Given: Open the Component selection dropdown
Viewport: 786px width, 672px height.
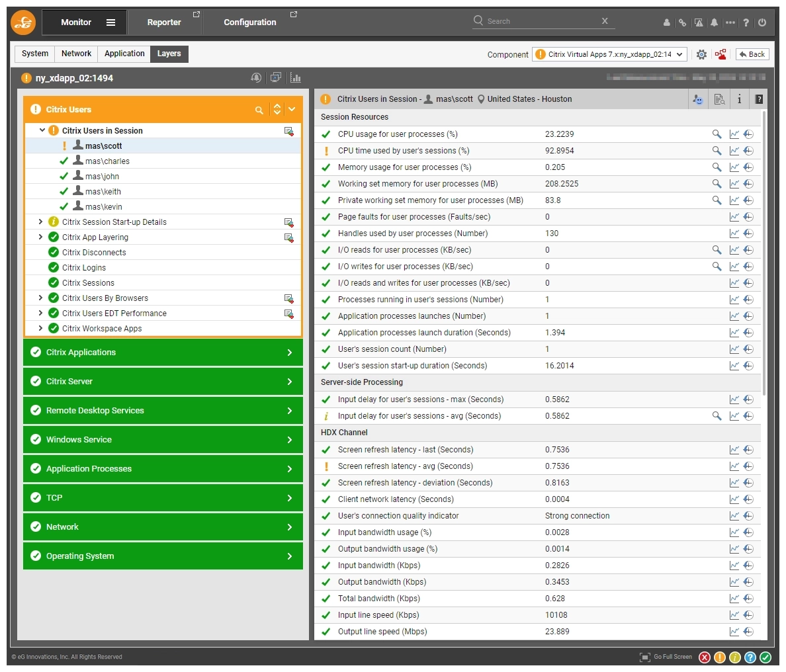Looking at the screenshot, I should coord(609,55).
